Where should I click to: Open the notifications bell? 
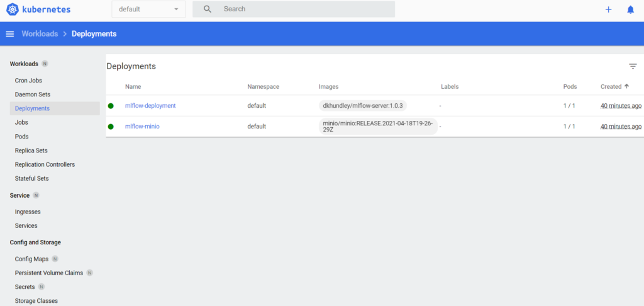click(x=630, y=9)
